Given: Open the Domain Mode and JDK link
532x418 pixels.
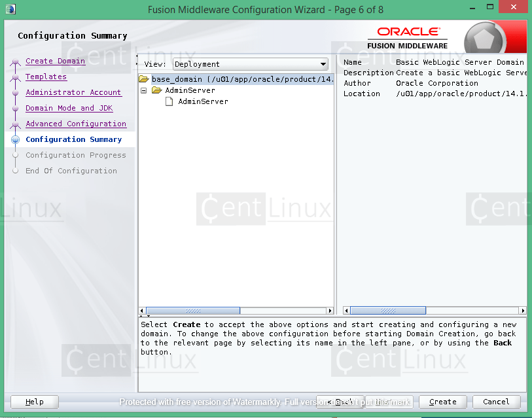Looking at the screenshot, I should coord(69,108).
